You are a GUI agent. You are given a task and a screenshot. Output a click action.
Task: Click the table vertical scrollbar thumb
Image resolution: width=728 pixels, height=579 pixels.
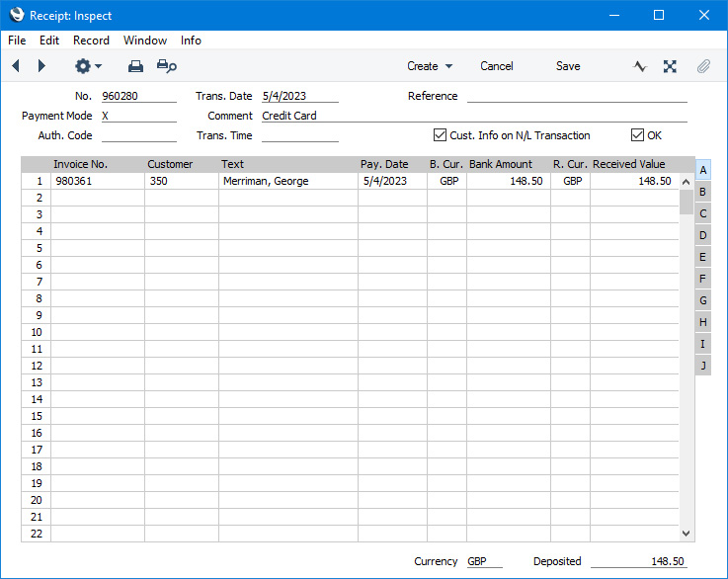[x=686, y=202]
